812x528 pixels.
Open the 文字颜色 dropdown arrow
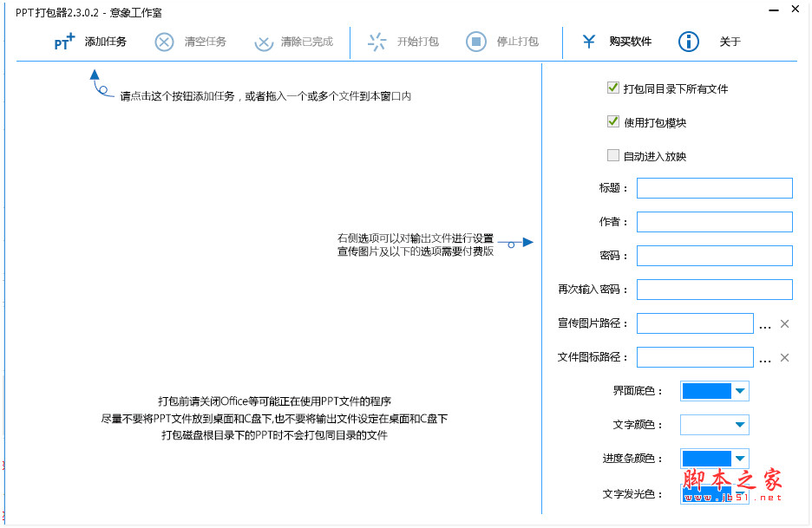(x=741, y=425)
